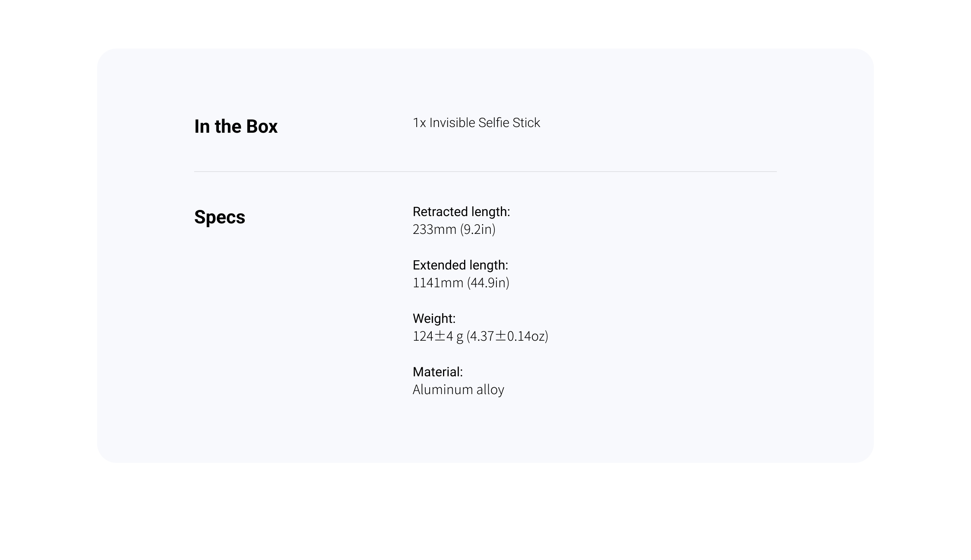971x560 pixels.
Task: Click the "Material:" label
Action: [438, 372]
